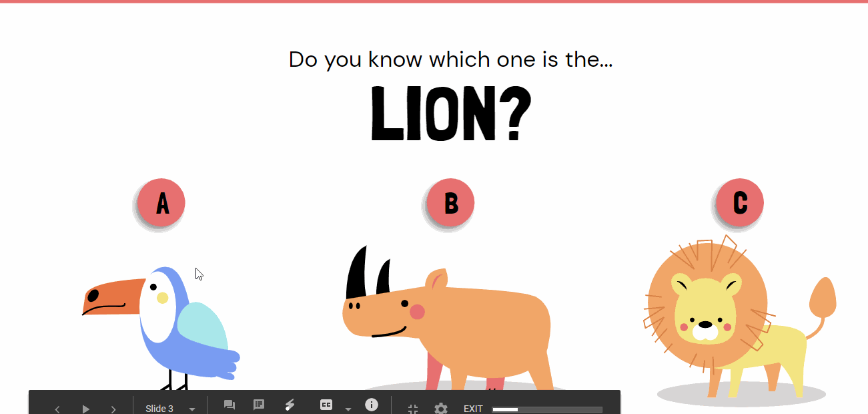This screenshot has width=868, height=414.
Task: Choose answer circle A
Action: [x=161, y=203]
